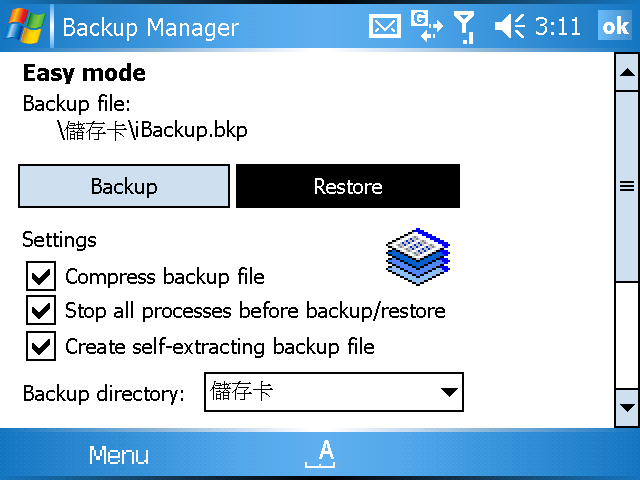Tap the signal strength antenna icon

click(464, 27)
